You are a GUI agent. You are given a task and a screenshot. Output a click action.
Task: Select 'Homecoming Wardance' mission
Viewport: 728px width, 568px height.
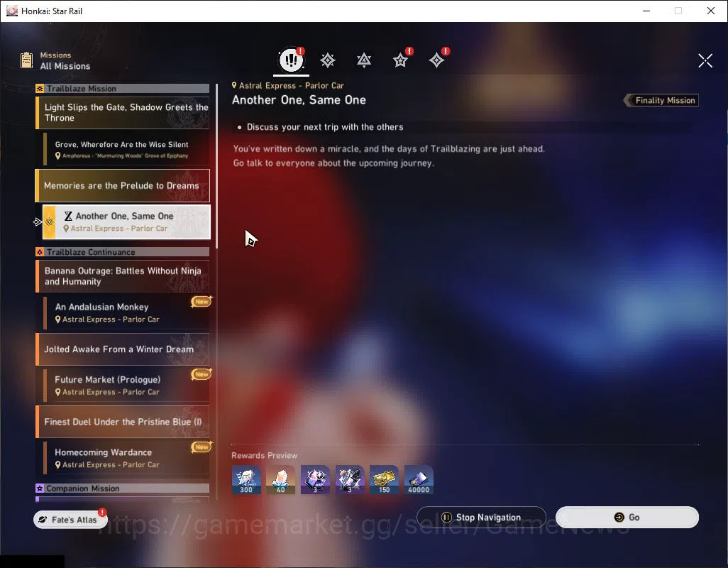pyautogui.click(x=126, y=458)
